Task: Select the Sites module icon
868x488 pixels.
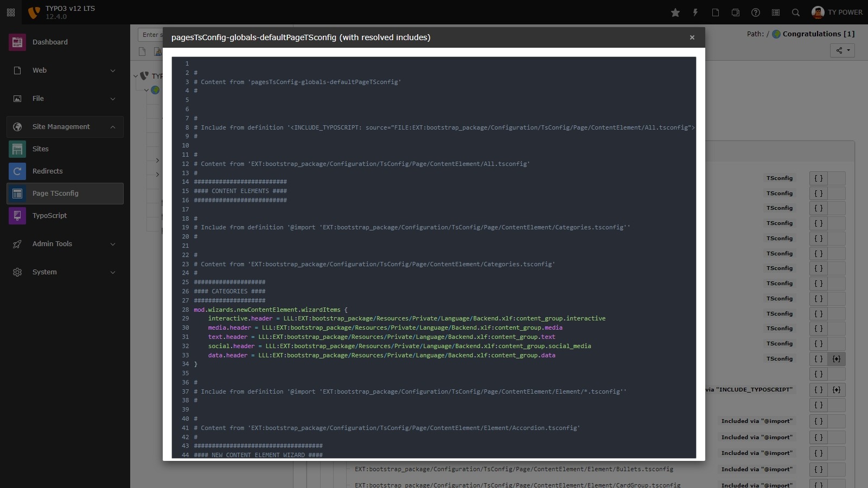Action: [x=17, y=149]
